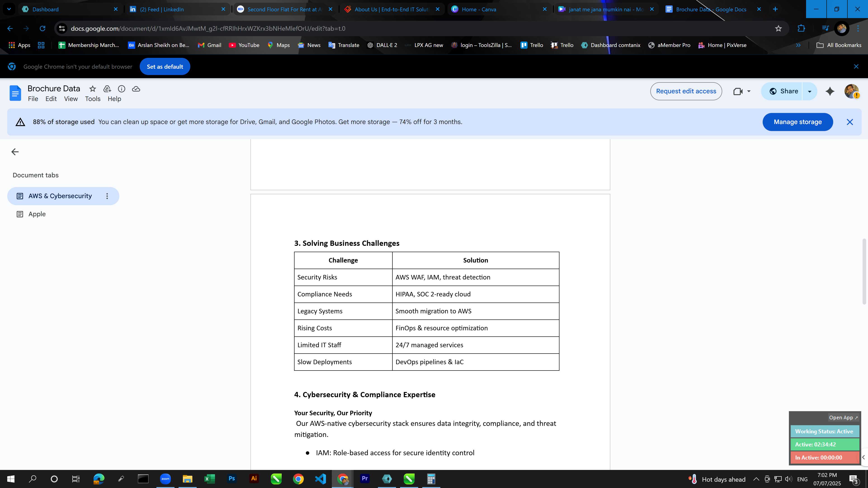Open options for the AWS & Cybersecurity tab
Viewport: 868px width, 488px height.
coord(107,196)
